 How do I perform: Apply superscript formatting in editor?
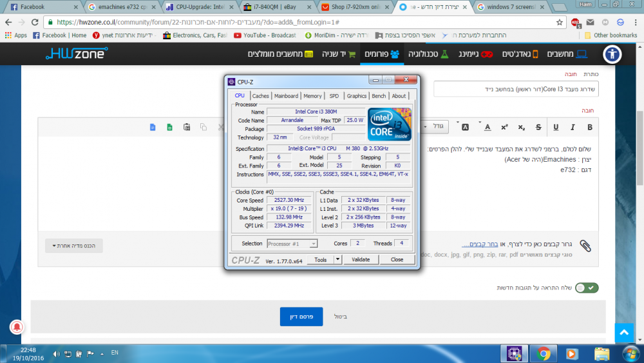504,128
